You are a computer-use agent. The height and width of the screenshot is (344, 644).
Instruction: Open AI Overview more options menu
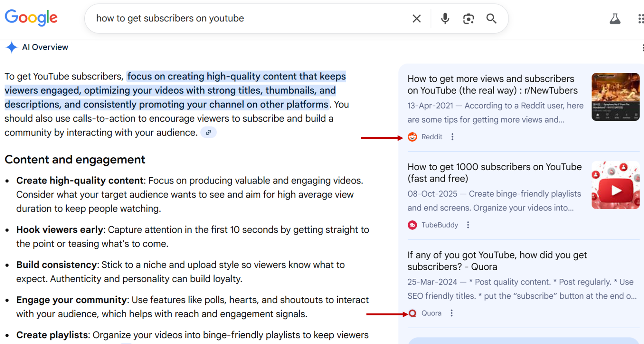[x=643, y=48]
